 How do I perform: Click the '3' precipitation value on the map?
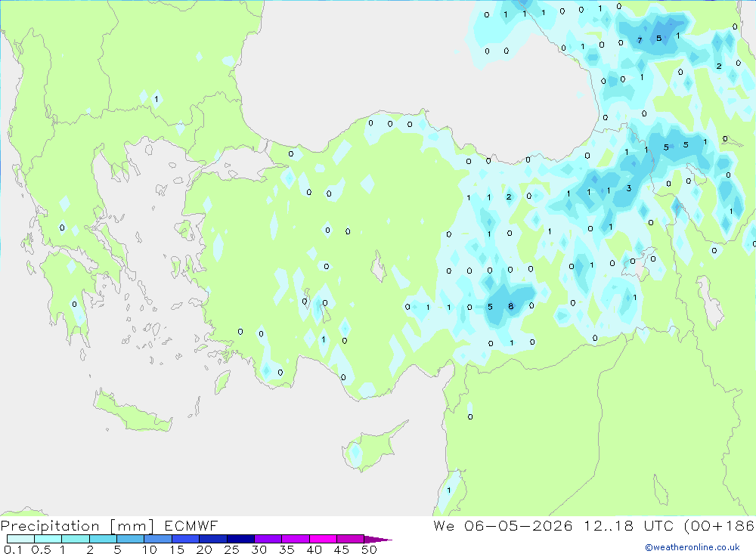629,188
